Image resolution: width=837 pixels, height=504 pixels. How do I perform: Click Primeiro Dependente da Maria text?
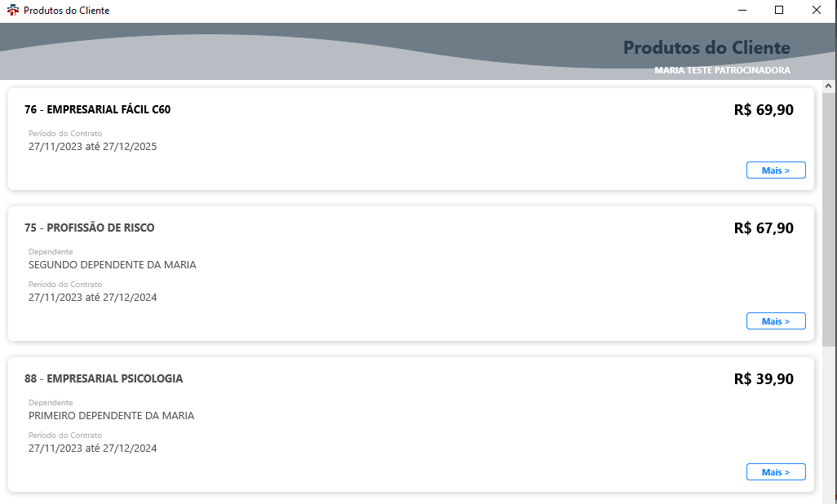[x=111, y=416]
